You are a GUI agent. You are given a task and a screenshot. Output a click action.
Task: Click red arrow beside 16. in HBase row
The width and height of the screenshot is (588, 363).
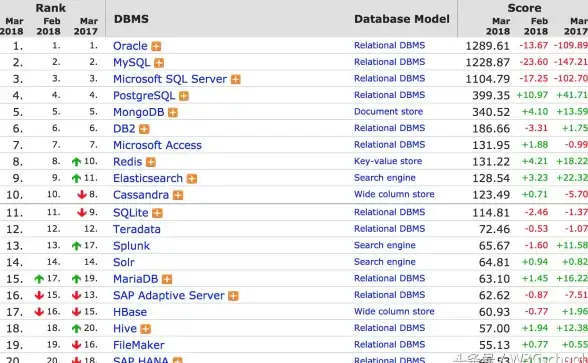click(39, 312)
